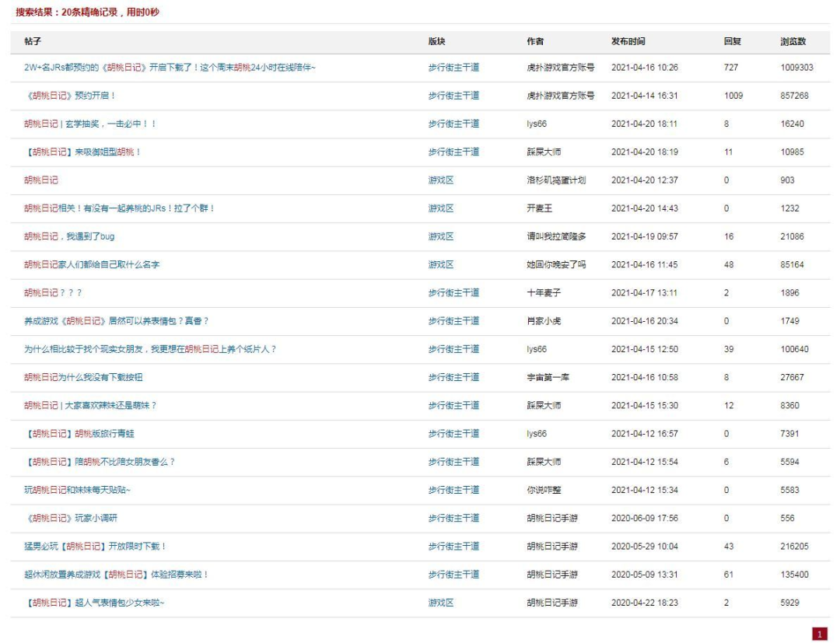840x643 pixels.
Task: Select author lys66 in the '玄学抽奖' row
Action: [537, 124]
